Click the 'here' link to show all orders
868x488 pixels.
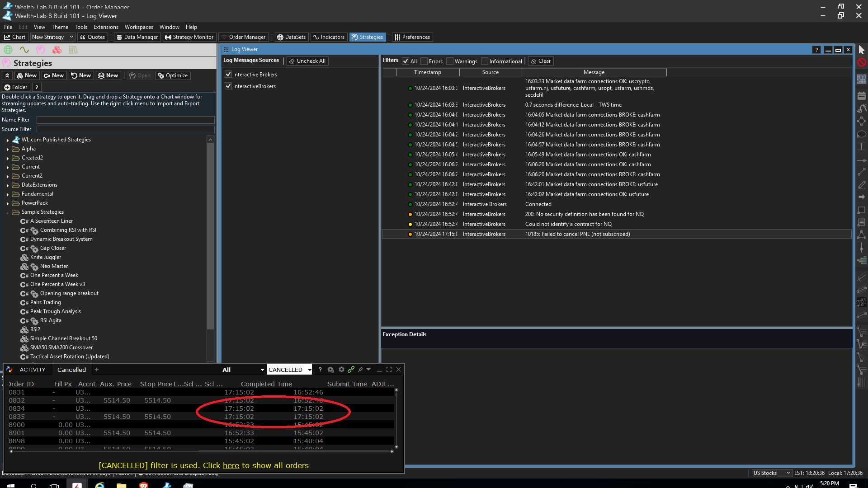231,465
